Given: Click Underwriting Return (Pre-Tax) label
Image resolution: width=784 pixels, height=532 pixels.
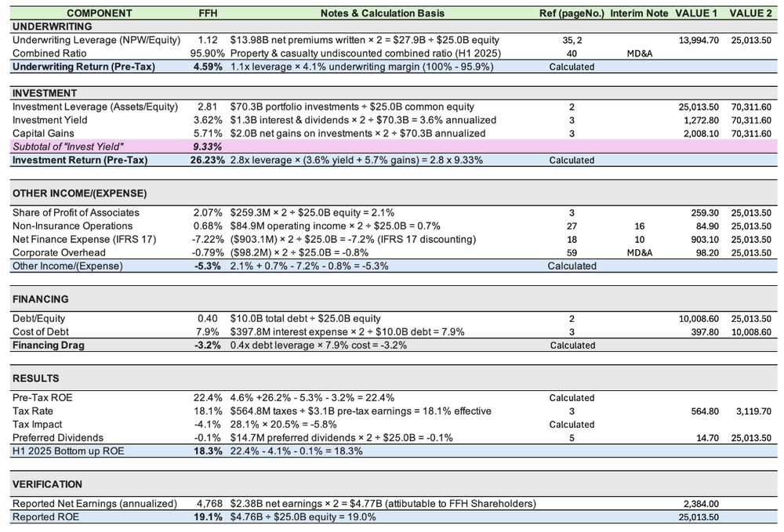Looking at the screenshot, I should 84,67.
